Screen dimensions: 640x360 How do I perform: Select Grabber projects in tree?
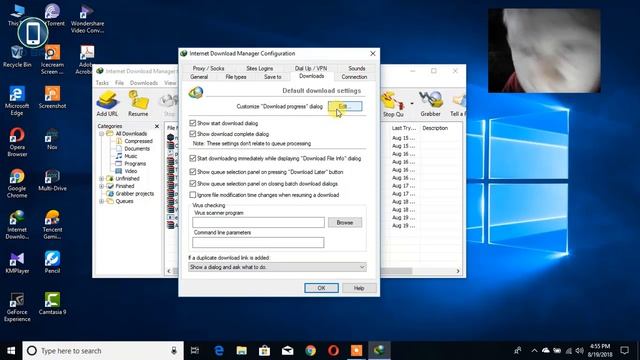click(x=134, y=193)
